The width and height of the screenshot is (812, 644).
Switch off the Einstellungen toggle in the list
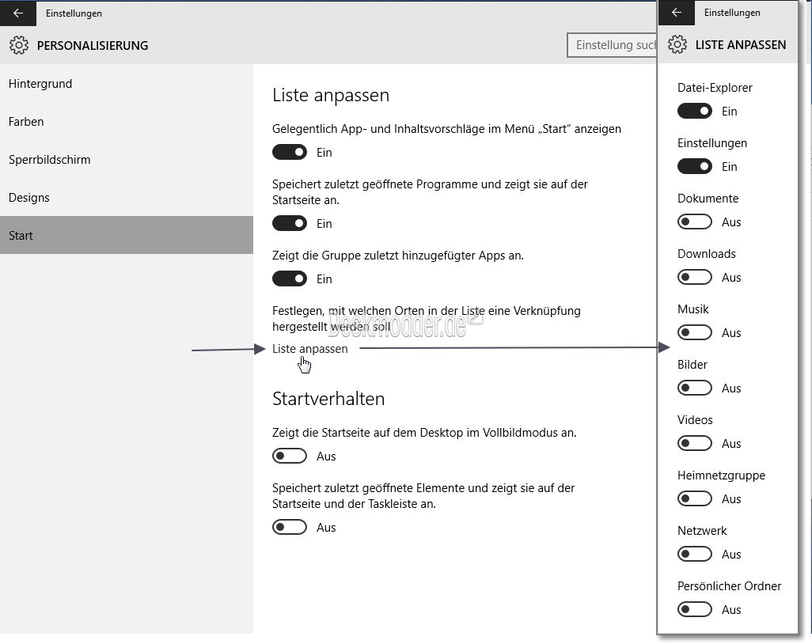[694, 166]
